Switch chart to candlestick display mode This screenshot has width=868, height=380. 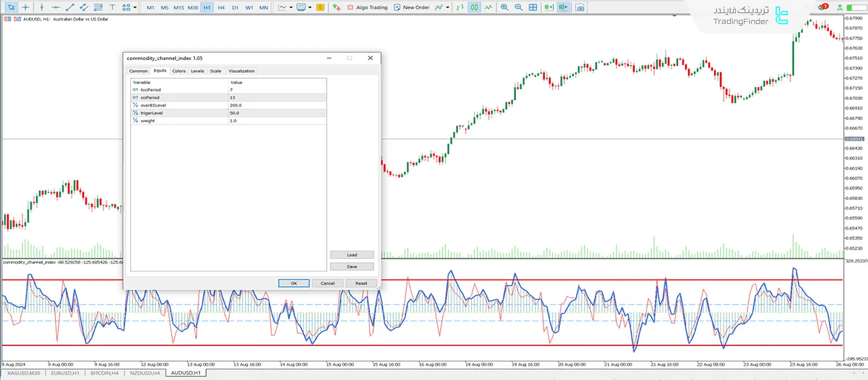tap(474, 8)
